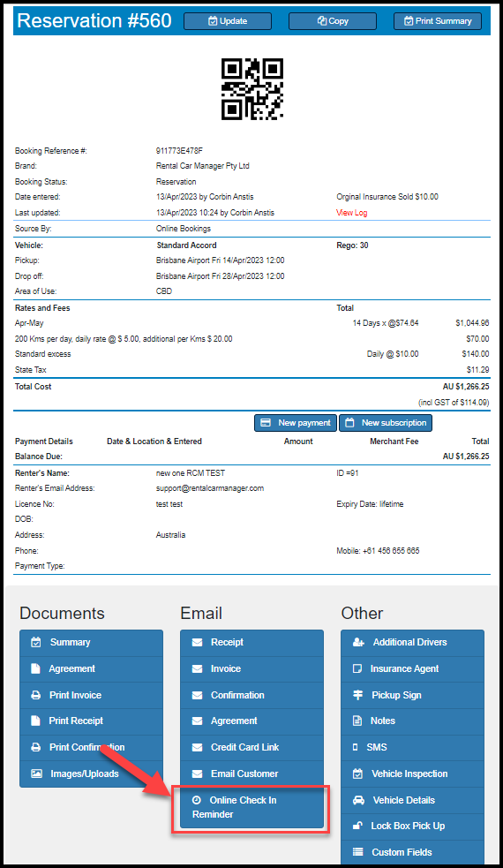This screenshot has height=868, width=503.
Task: Add a New payment
Action: [x=296, y=423]
